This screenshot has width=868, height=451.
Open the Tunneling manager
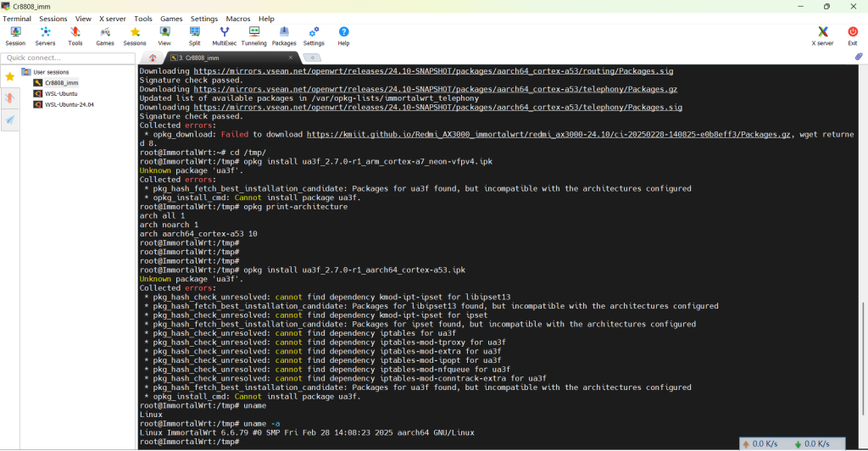[253, 36]
